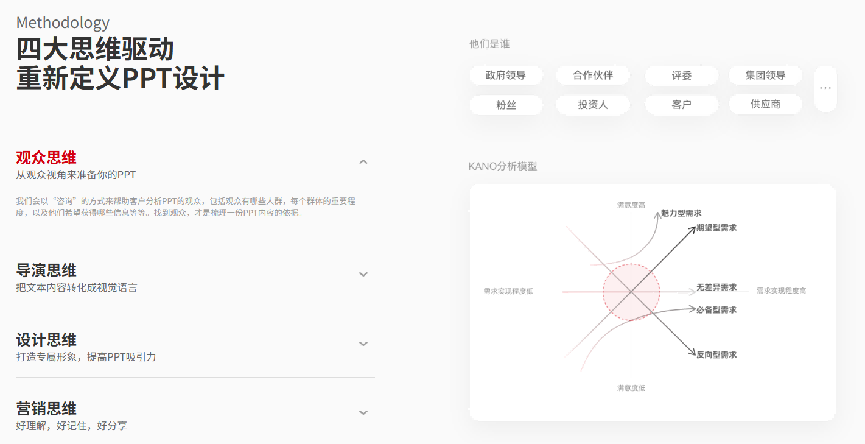Choose the 评委 audience tag
This screenshot has width=865, height=444.
click(682, 75)
